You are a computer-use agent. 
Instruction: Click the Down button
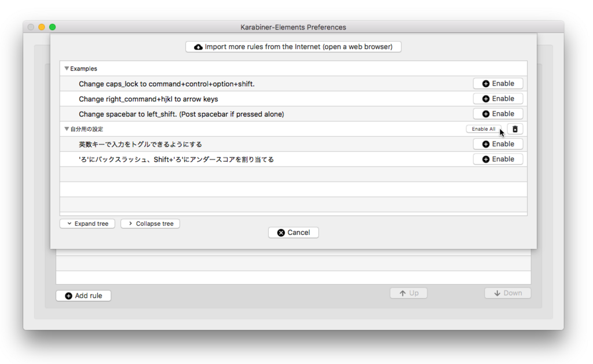coord(507,293)
